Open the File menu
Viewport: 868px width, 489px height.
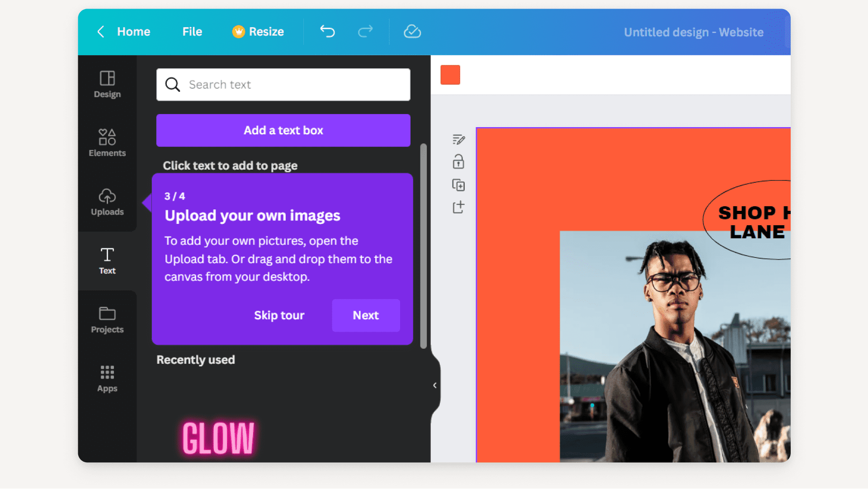(192, 32)
